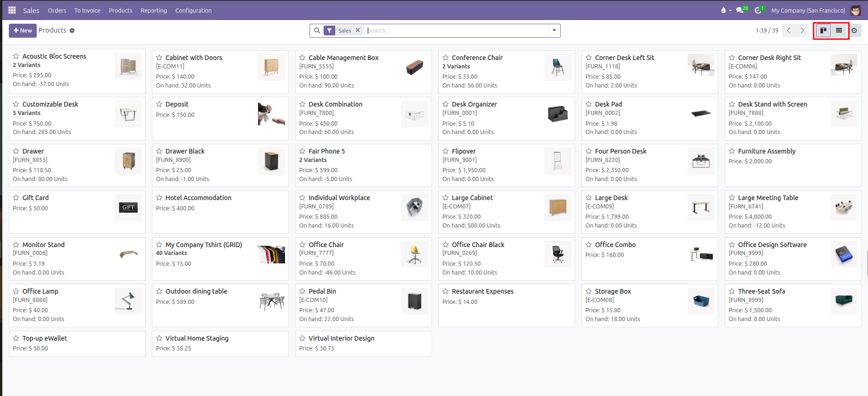
Task: Open the Configuration menu
Action: [193, 10]
